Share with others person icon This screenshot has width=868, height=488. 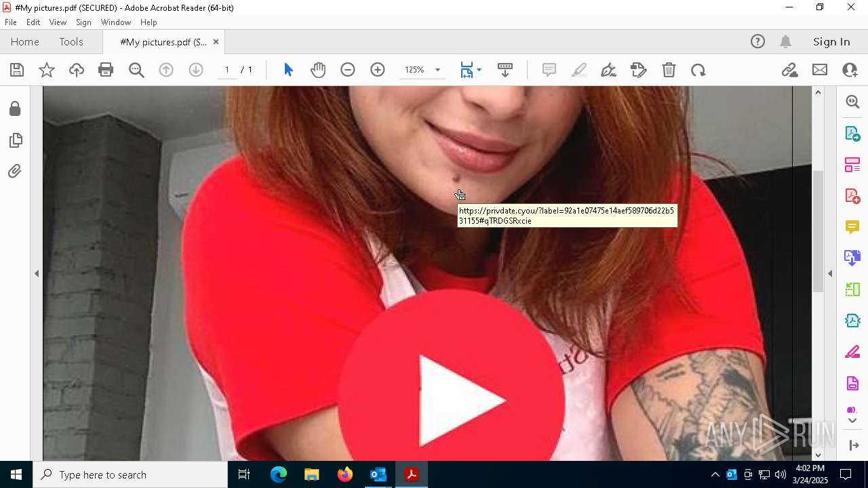[850, 70]
